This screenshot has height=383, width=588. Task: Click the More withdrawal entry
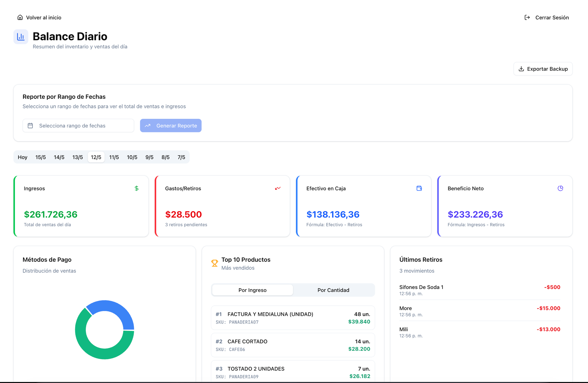480,311
